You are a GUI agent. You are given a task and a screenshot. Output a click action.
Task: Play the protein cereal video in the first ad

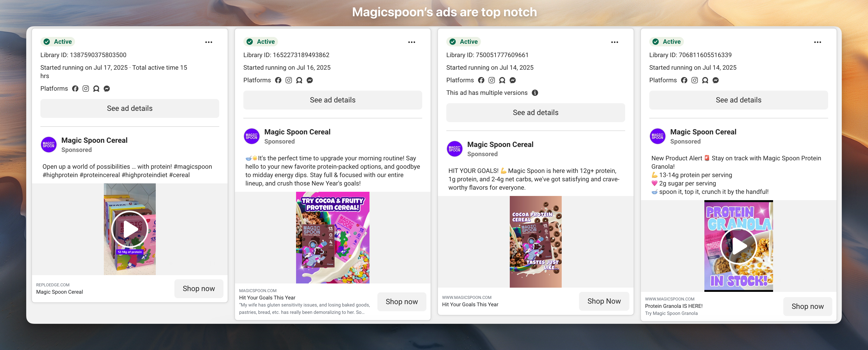[129, 229]
